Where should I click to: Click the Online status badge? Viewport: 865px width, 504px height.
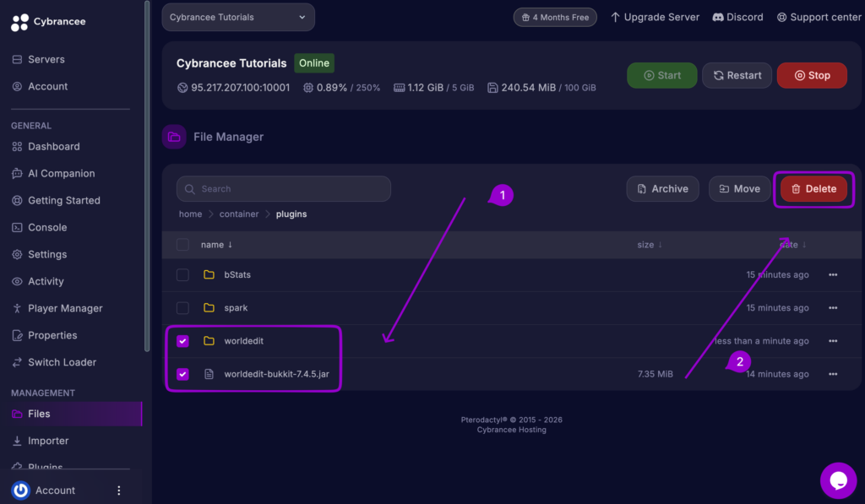[314, 62]
